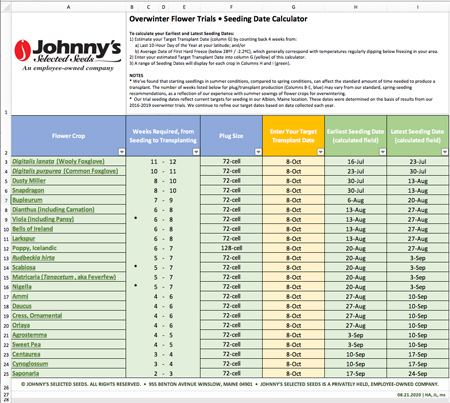
Task: Click the Flower Crop column header cell
Action: [x=68, y=136]
